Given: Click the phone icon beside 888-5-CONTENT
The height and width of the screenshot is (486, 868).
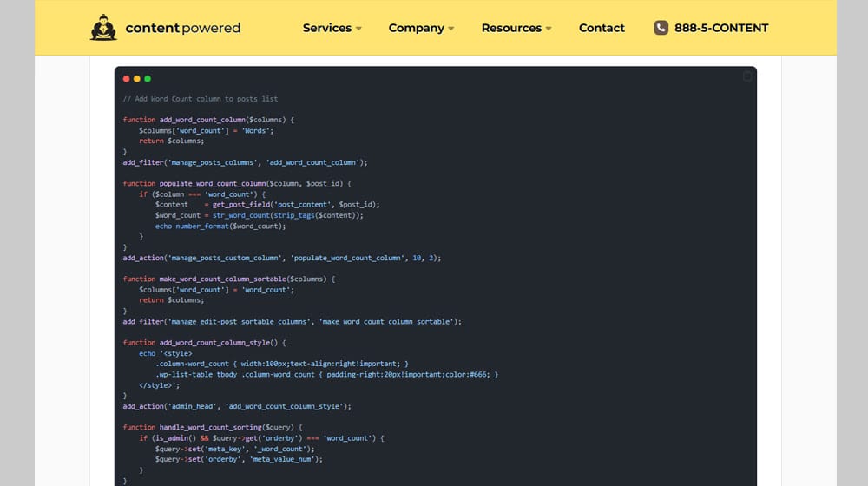Looking at the screenshot, I should 661,28.
